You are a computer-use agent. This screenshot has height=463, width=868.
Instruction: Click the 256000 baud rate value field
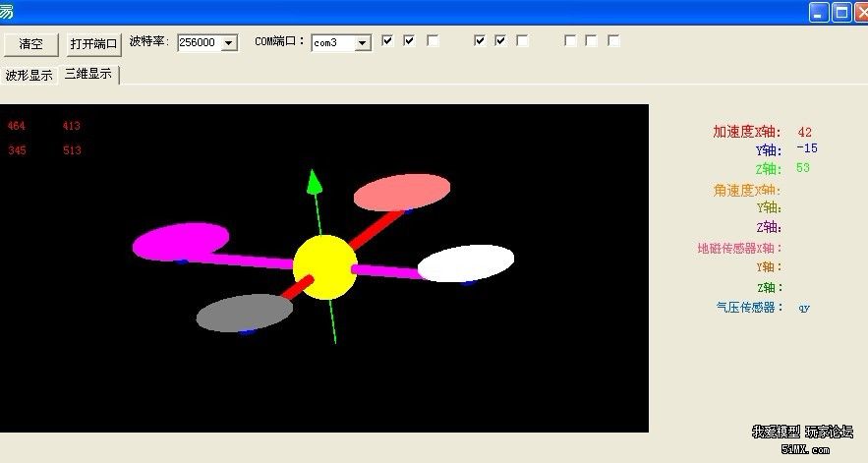click(x=200, y=43)
